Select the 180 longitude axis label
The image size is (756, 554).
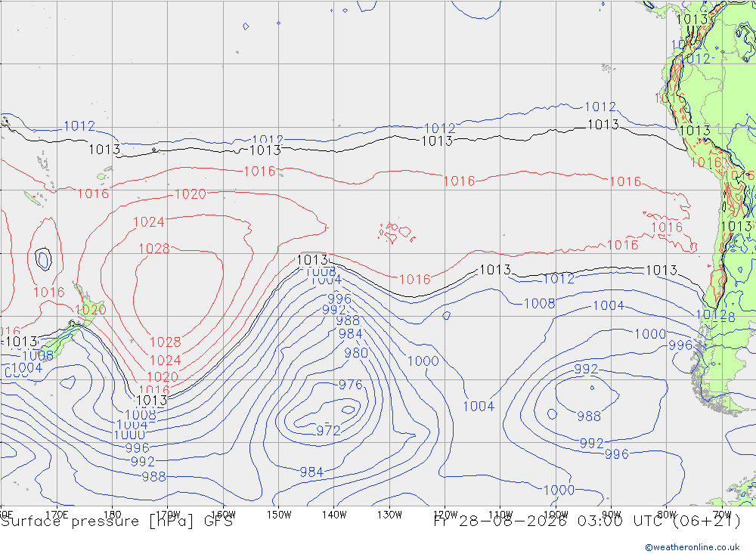[113, 515]
